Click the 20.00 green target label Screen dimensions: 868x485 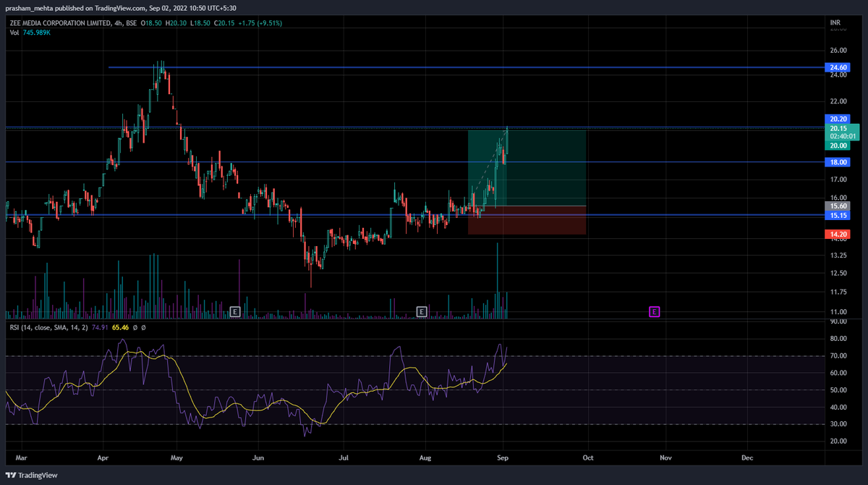point(839,145)
